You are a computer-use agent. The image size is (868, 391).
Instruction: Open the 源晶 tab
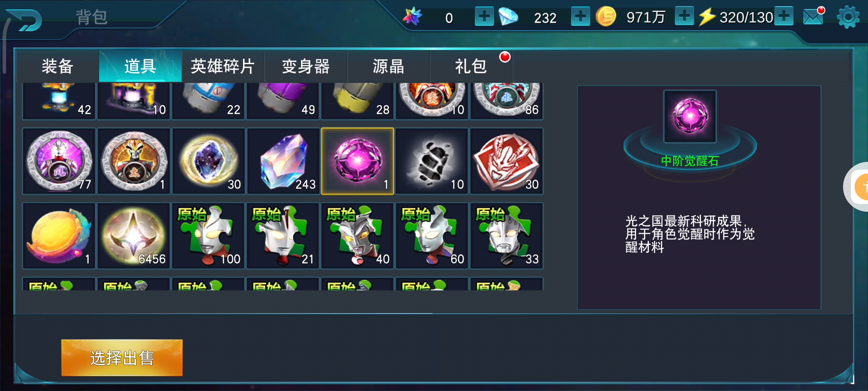pos(388,66)
